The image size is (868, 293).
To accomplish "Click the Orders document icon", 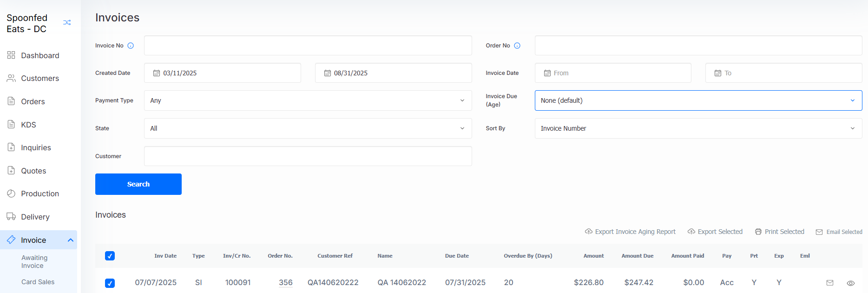I will [x=11, y=101].
